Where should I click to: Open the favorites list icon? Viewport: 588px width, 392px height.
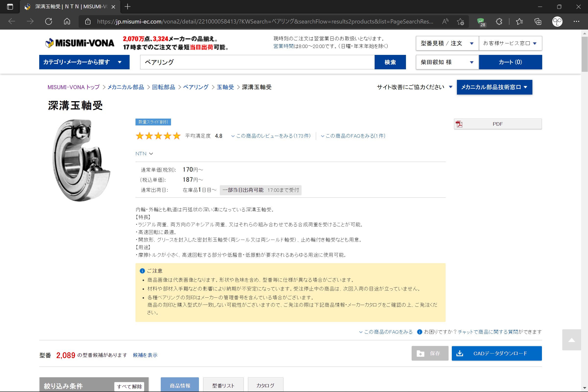519,22
